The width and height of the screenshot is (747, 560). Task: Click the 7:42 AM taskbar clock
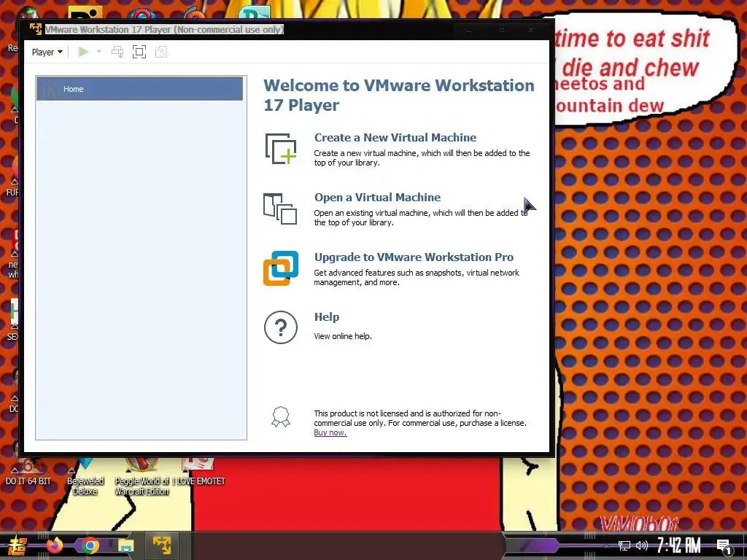[x=679, y=545]
